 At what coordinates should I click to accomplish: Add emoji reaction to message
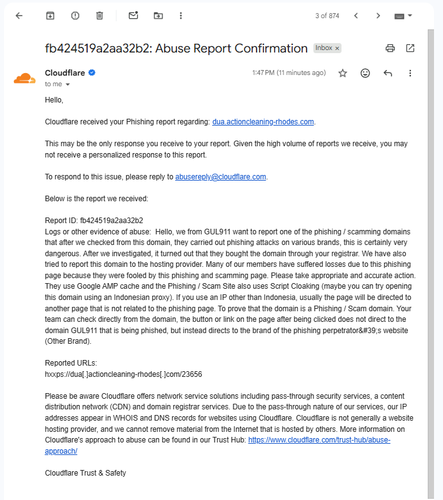tap(365, 73)
